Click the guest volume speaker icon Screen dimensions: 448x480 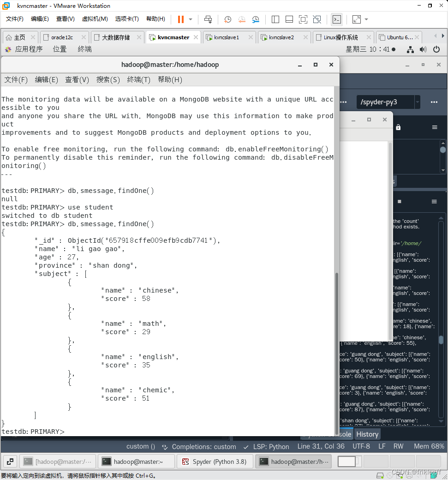pyautogui.click(x=423, y=49)
